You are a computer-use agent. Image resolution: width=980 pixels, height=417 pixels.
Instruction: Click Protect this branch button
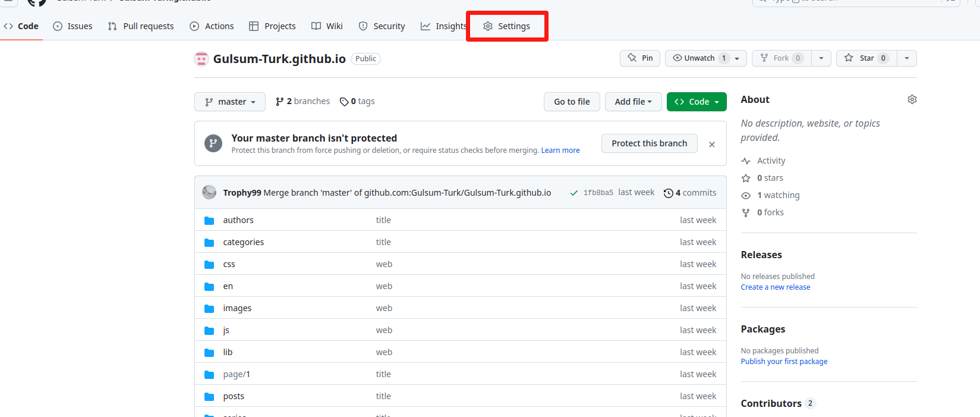[x=649, y=143]
